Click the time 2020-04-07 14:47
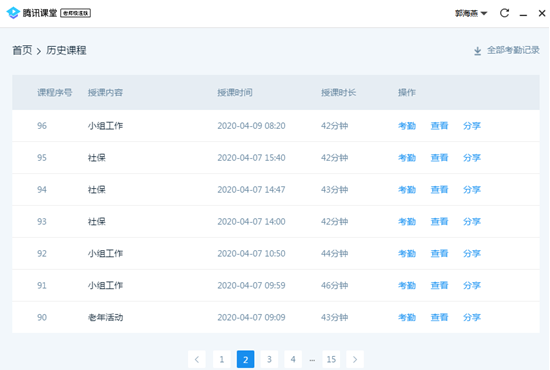The height and width of the screenshot is (370, 550). pos(251,190)
